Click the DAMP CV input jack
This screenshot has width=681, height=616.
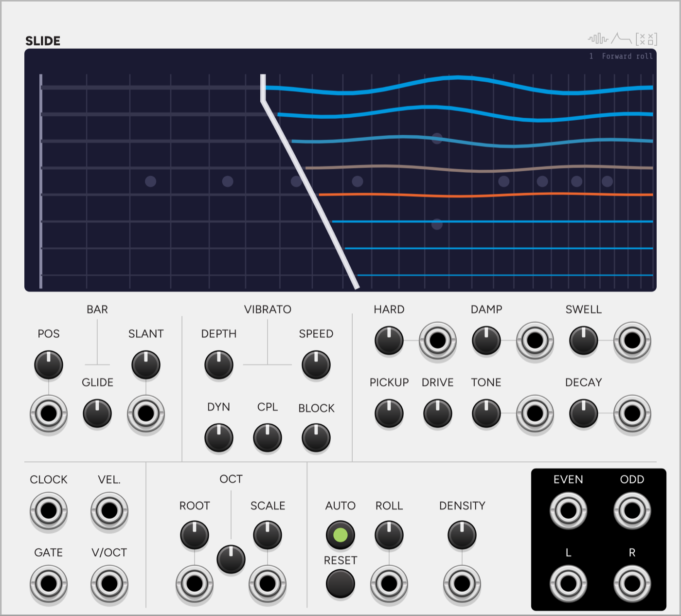coord(535,341)
